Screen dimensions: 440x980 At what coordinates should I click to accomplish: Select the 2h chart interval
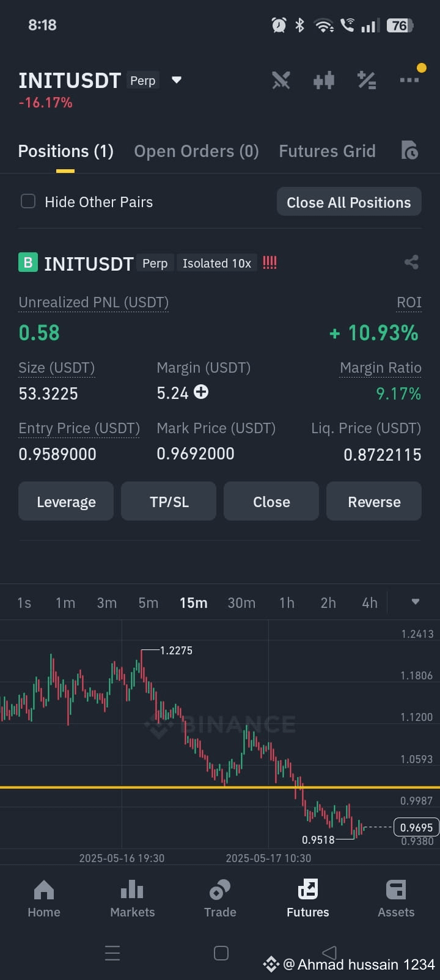(x=328, y=603)
